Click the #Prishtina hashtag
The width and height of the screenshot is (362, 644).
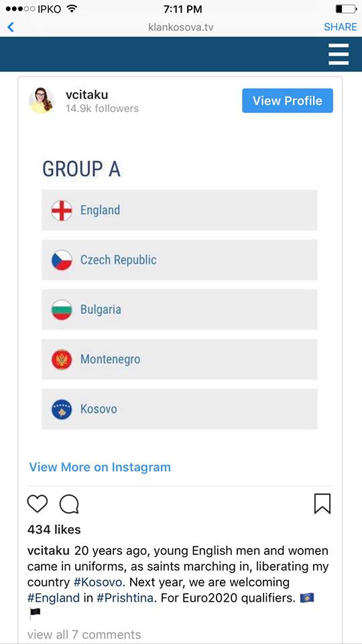tap(125, 598)
